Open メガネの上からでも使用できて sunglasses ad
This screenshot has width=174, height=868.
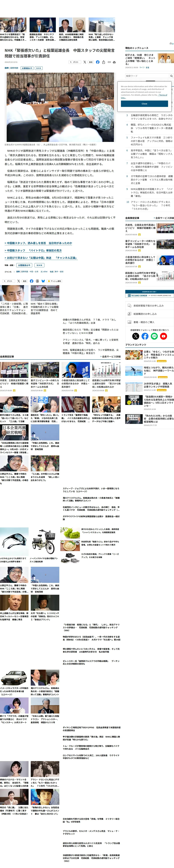point(14,545)
